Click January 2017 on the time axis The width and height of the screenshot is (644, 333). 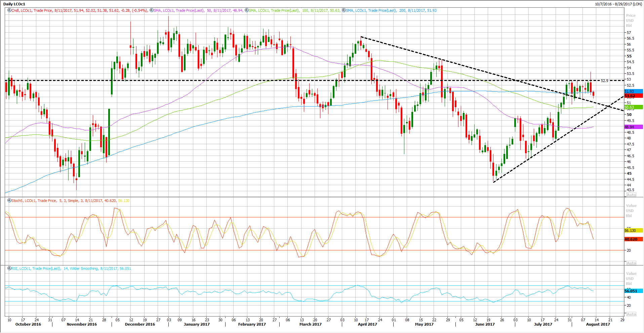point(197,324)
